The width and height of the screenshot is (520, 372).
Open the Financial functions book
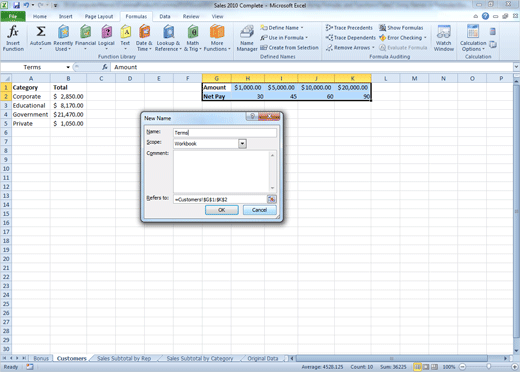(x=85, y=37)
